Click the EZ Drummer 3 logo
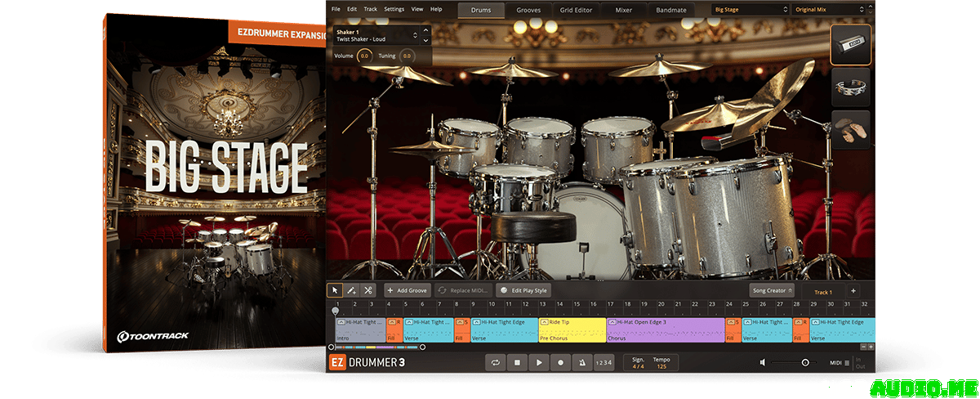980x399 pixels. [367, 362]
